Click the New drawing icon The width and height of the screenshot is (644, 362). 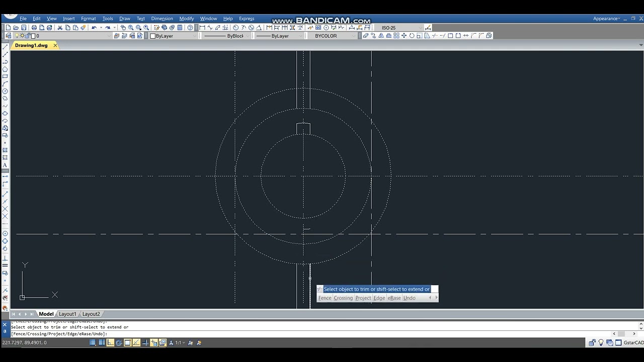click(8, 28)
